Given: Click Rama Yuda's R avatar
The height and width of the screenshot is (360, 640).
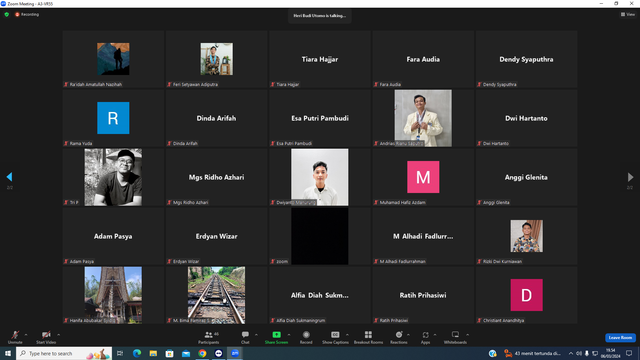Looking at the screenshot, I should point(113,118).
